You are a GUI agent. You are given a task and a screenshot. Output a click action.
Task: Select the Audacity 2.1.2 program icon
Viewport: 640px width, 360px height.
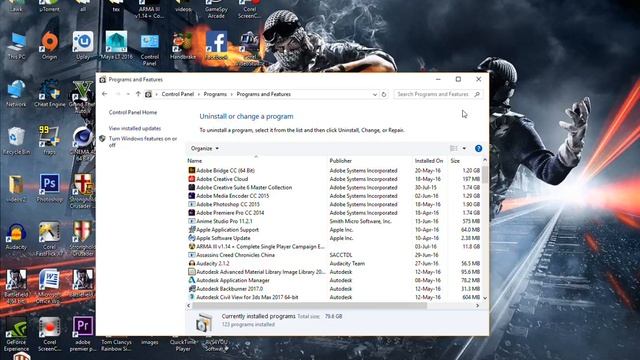[x=191, y=263]
